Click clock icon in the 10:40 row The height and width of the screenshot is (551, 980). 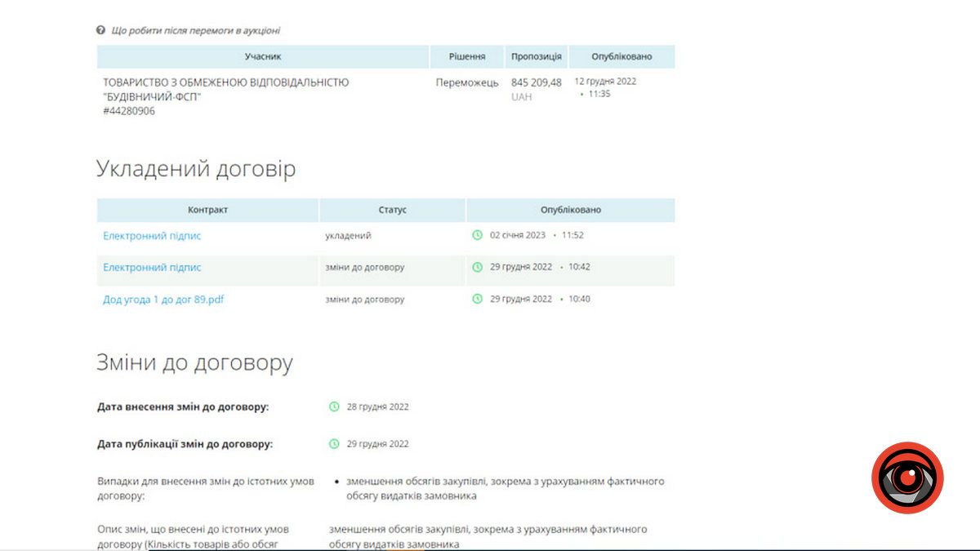(x=478, y=299)
